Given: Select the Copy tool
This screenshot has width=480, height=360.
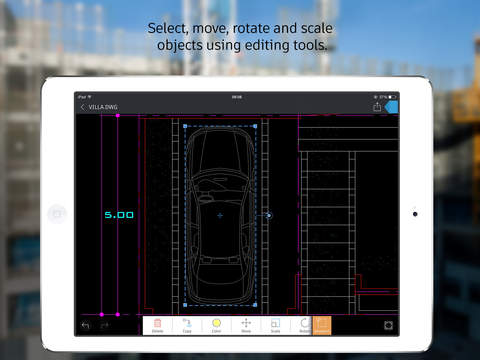Looking at the screenshot, I should [187, 325].
